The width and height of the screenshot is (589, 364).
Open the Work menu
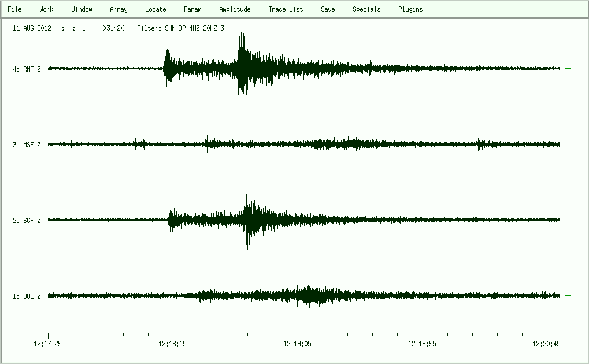[46, 9]
